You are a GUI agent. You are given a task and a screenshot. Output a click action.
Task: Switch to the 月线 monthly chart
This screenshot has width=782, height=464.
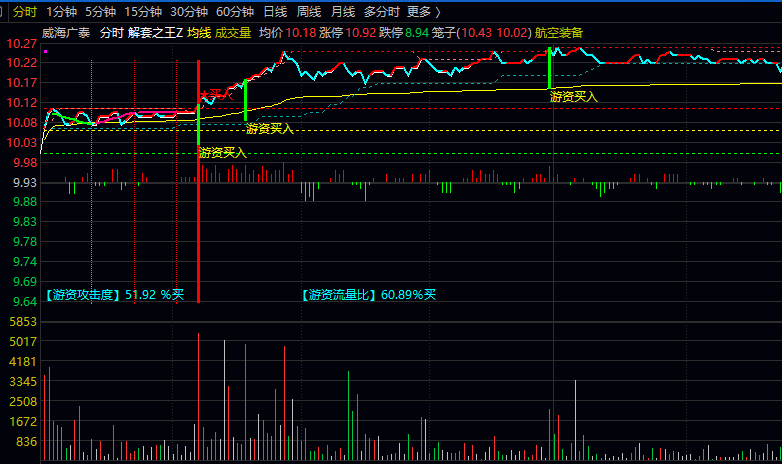343,11
